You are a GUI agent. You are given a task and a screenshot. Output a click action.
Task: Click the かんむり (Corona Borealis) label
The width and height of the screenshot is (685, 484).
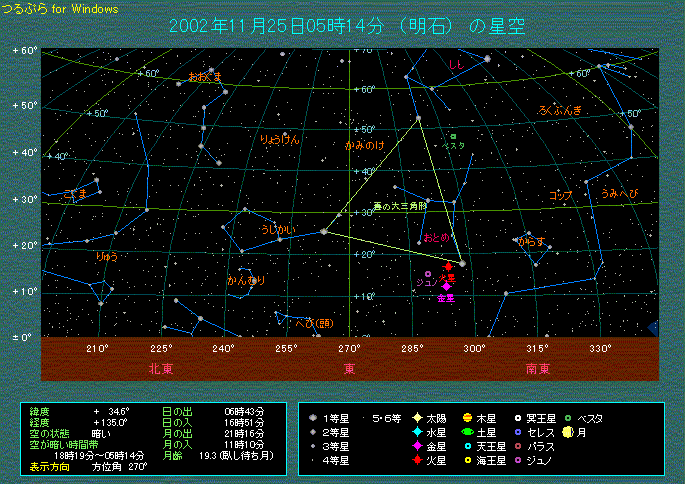pos(245,281)
